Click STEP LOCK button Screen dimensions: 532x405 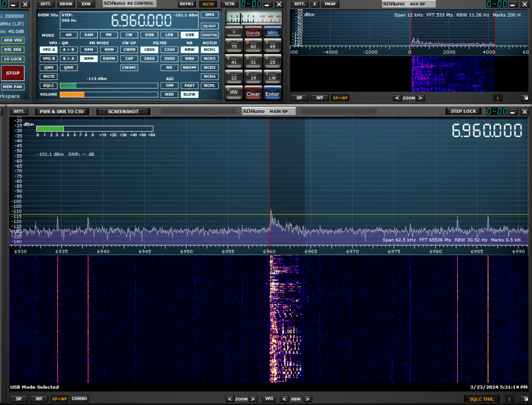click(x=463, y=111)
